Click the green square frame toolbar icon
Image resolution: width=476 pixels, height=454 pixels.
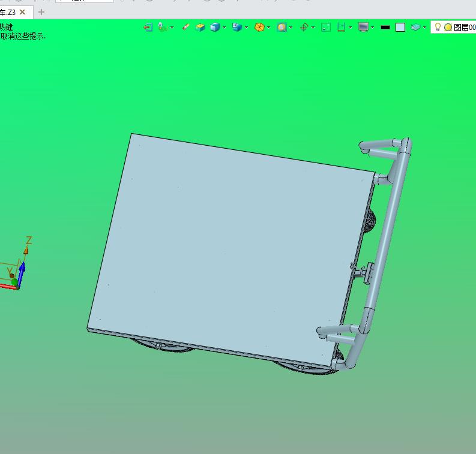(x=326, y=28)
